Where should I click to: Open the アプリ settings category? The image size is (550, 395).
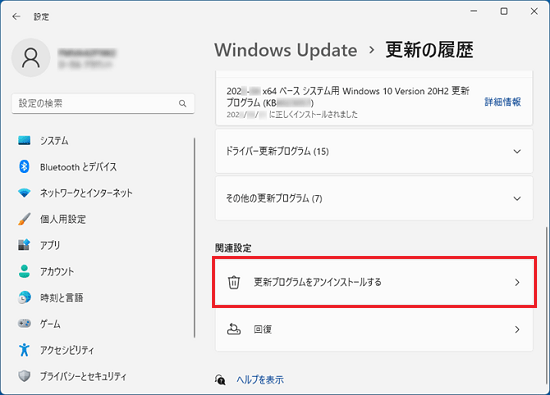[x=50, y=245]
